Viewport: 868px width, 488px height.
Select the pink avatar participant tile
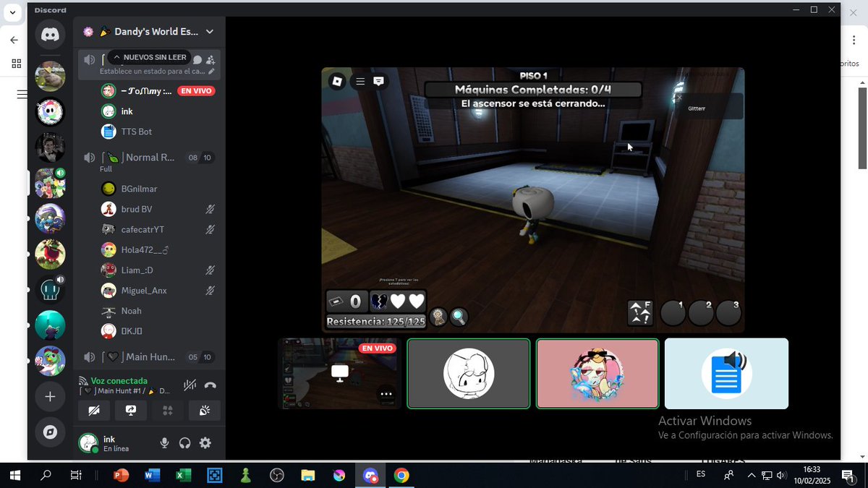point(597,374)
